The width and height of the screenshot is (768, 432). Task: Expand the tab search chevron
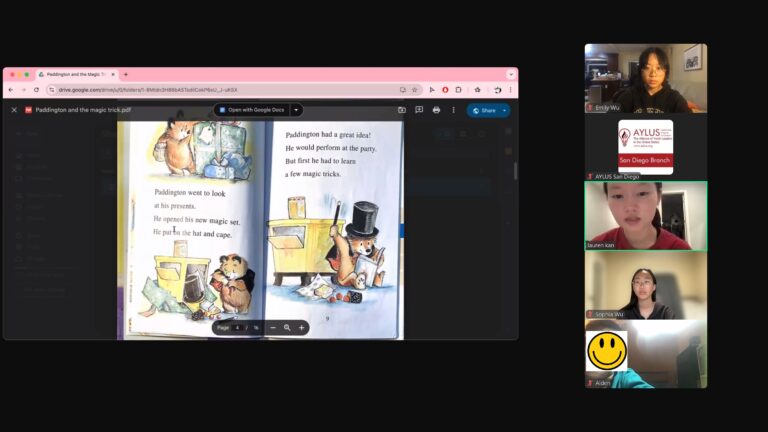click(x=511, y=74)
